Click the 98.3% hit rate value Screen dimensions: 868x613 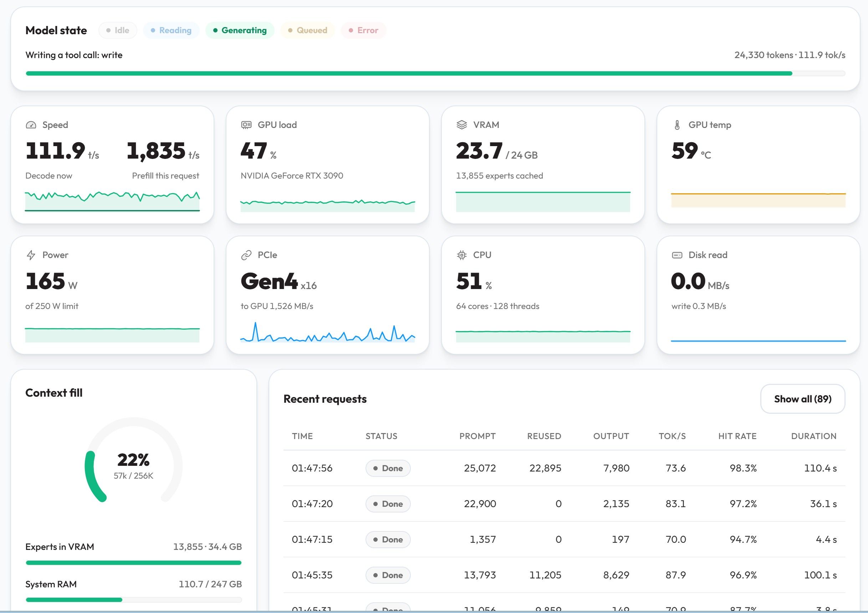pyautogui.click(x=743, y=468)
